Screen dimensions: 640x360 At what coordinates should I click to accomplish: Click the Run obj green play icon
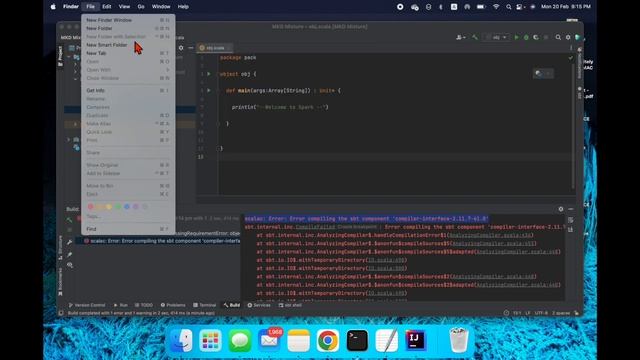pos(516,37)
